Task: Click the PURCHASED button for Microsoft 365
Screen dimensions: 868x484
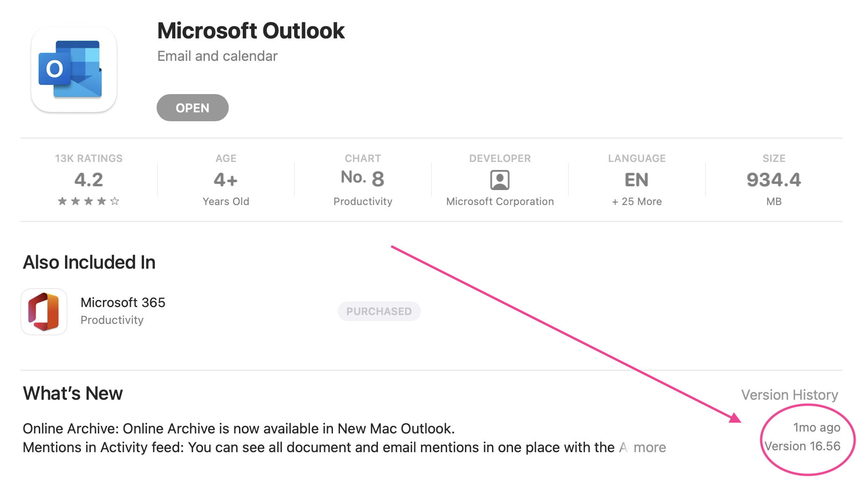Action: click(379, 311)
